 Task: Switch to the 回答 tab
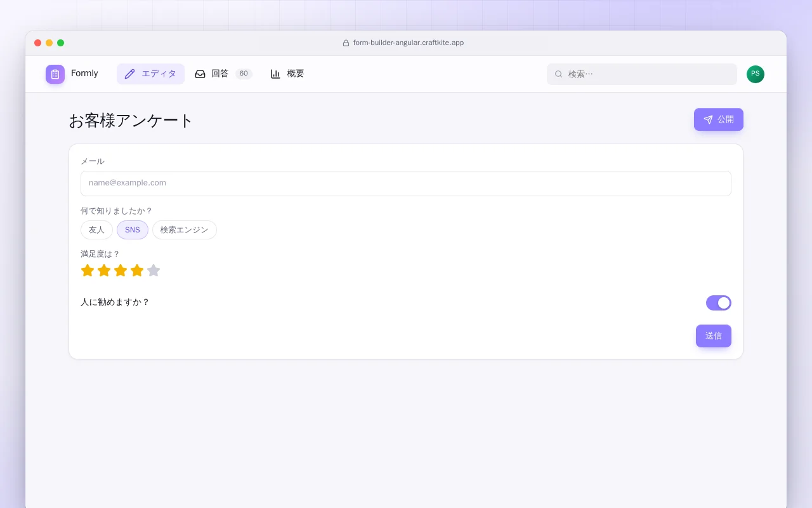[223, 74]
